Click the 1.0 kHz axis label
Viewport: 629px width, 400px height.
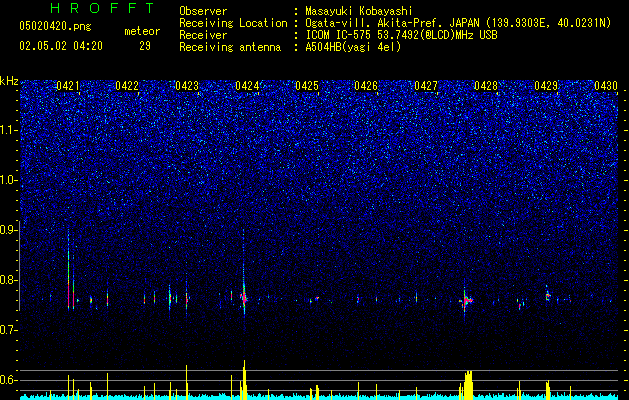(x=9, y=180)
